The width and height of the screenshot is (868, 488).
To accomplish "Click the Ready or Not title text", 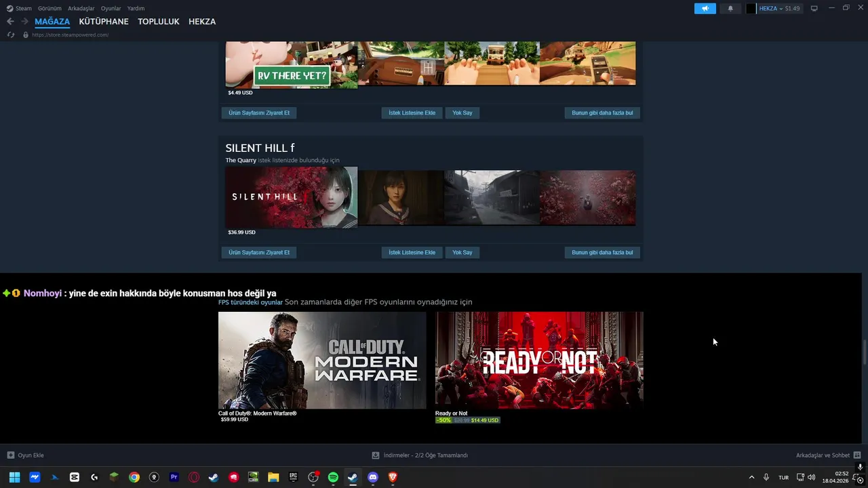I will click(451, 413).
